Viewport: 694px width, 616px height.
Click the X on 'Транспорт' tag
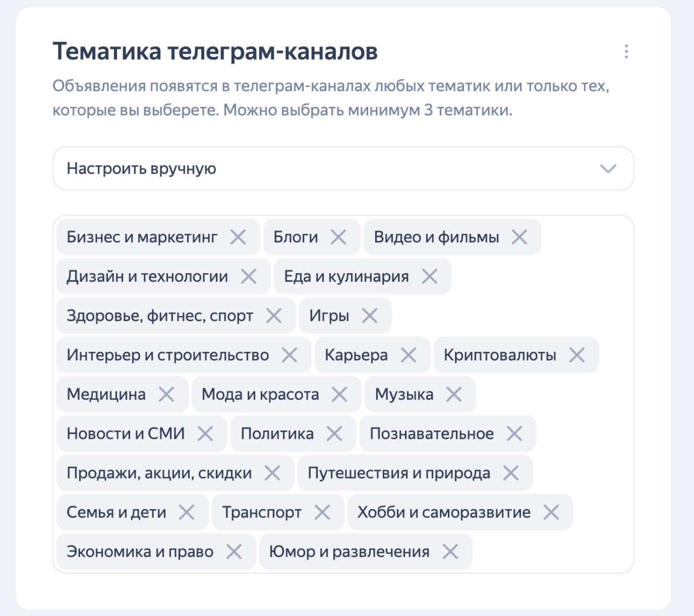(x=322, y=512)
